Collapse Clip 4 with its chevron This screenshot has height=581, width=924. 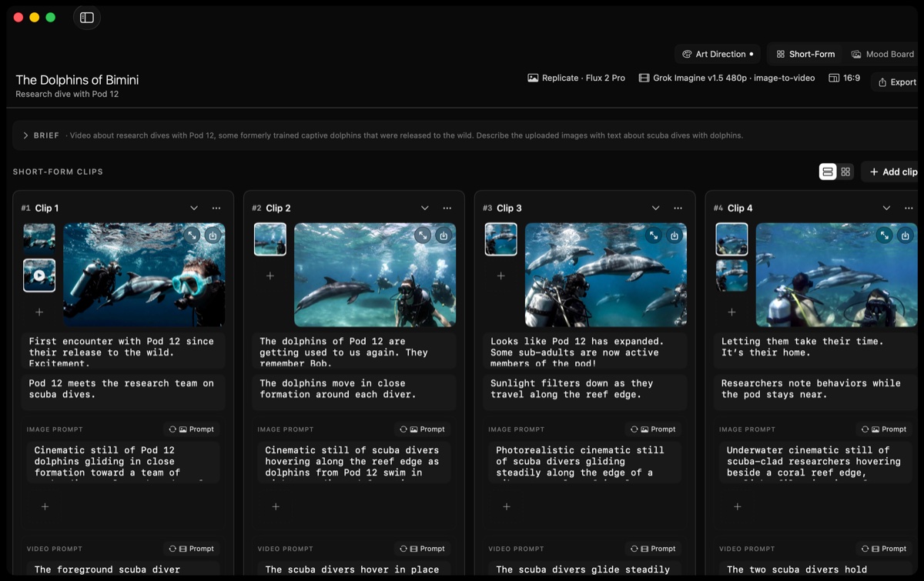coord(887,209)
